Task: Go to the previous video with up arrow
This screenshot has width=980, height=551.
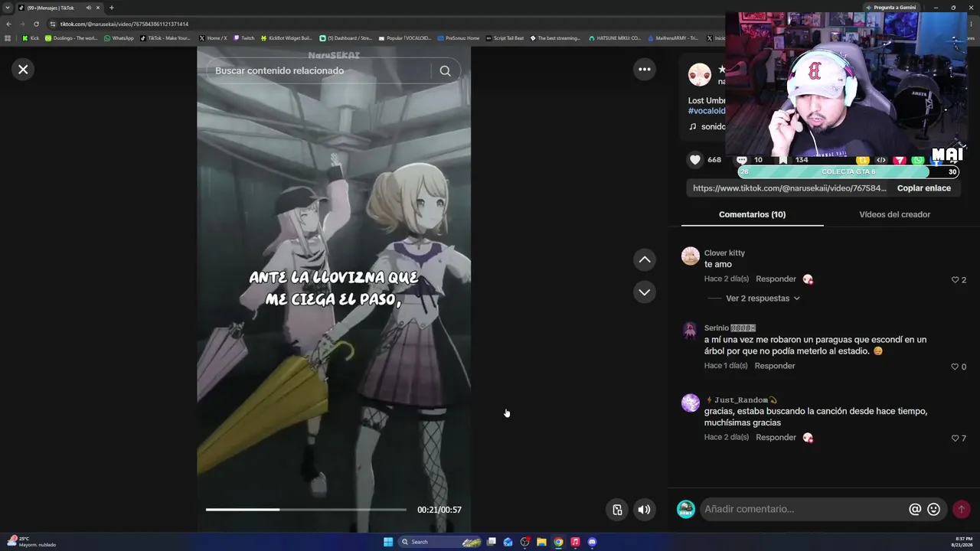Action: point(645,259)
